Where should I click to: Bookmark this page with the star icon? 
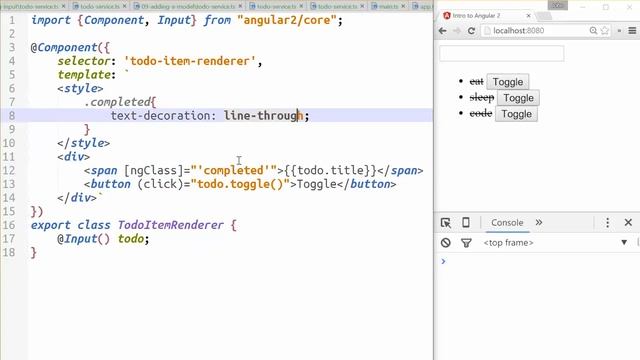605,31
